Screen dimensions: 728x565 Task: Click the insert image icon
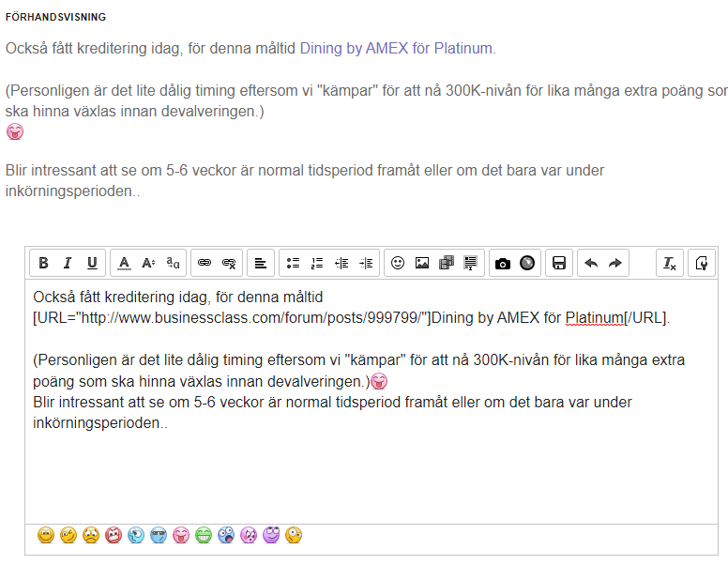point(422,264)
